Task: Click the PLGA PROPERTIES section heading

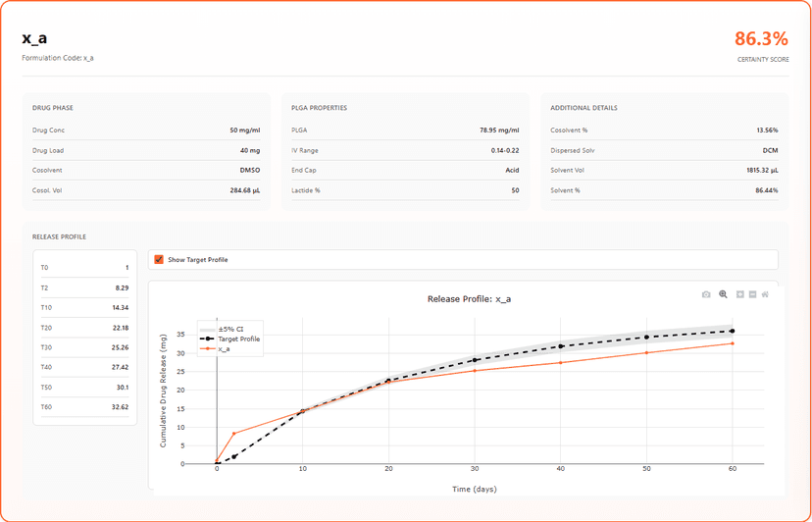Action: (x=319, y=108)
